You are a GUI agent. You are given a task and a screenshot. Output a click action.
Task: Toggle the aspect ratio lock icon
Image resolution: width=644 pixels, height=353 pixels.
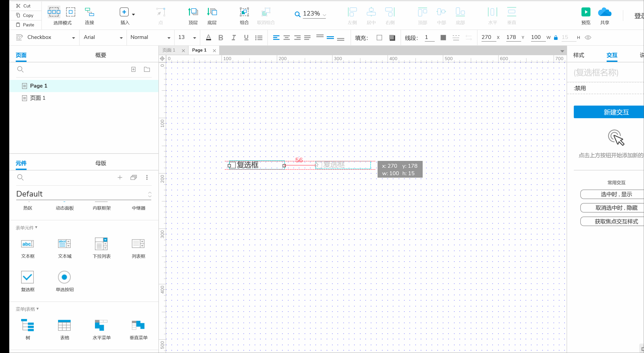pos(556,38)
